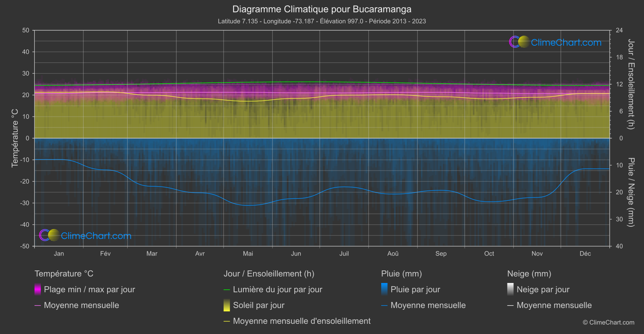Click the '-50' tick on temperature axis
The image size is (644, 334).
tap(25, 246)
